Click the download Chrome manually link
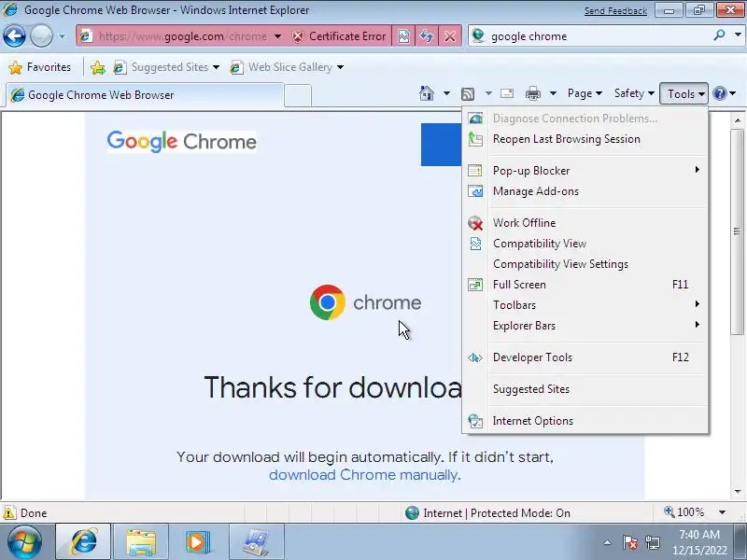 (363, 475)
